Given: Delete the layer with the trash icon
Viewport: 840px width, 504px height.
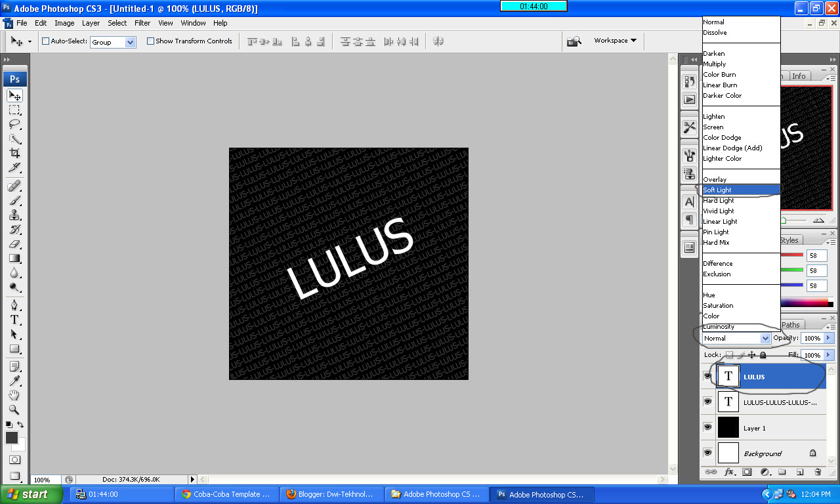Looking at the screenshot, I should tap(818, 472).
